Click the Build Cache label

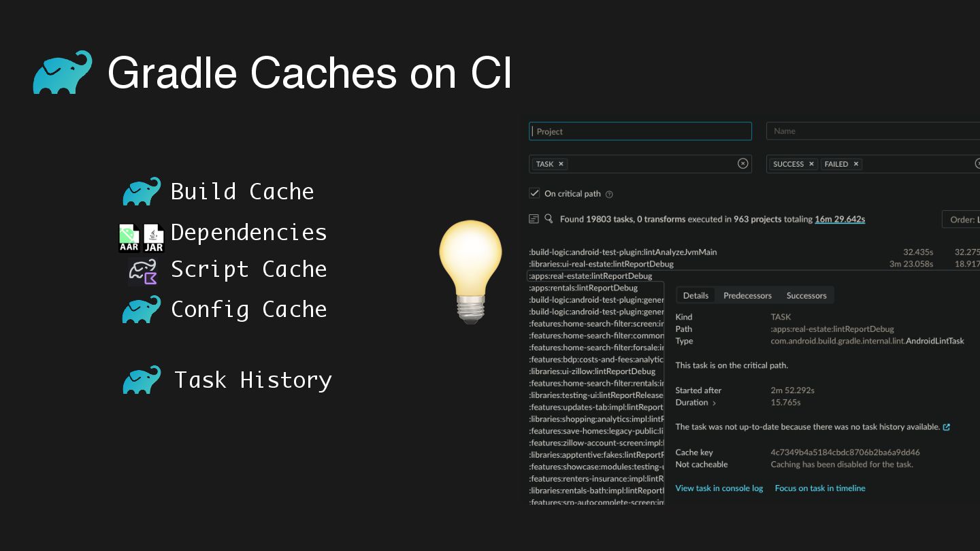(x=242, y=192)
